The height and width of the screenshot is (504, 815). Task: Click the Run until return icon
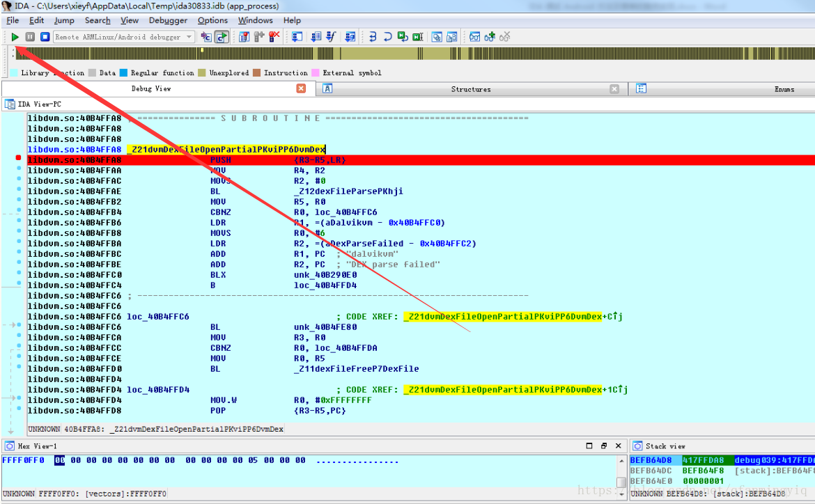[403, 37]
